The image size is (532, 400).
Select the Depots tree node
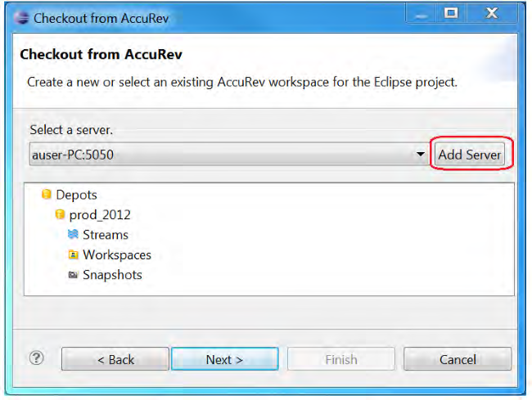76,195
